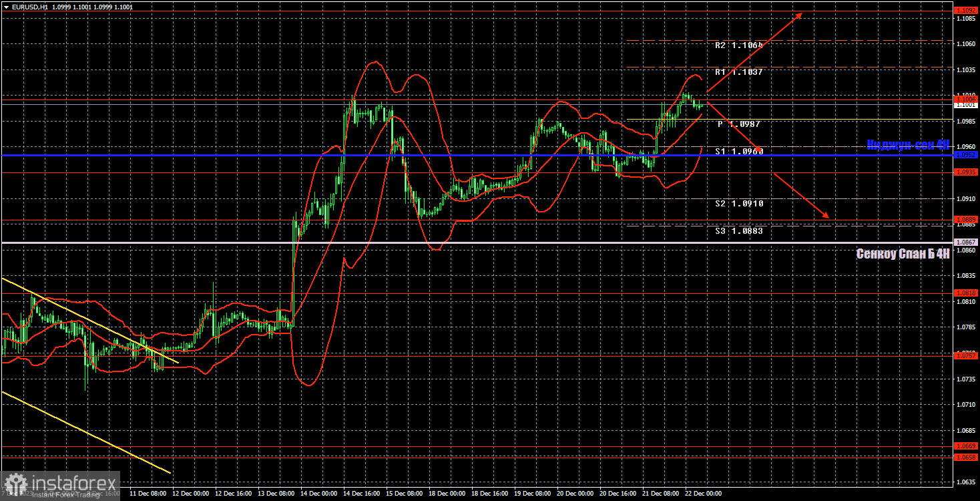Click the red 1.0889 price tag
The image size is (980, 501).
(966, 220)
